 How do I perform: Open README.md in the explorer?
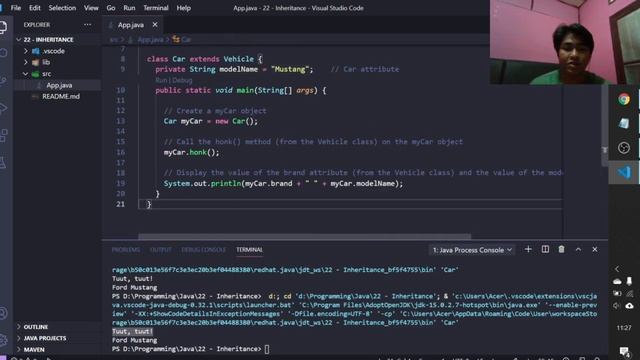click(61, 96)
